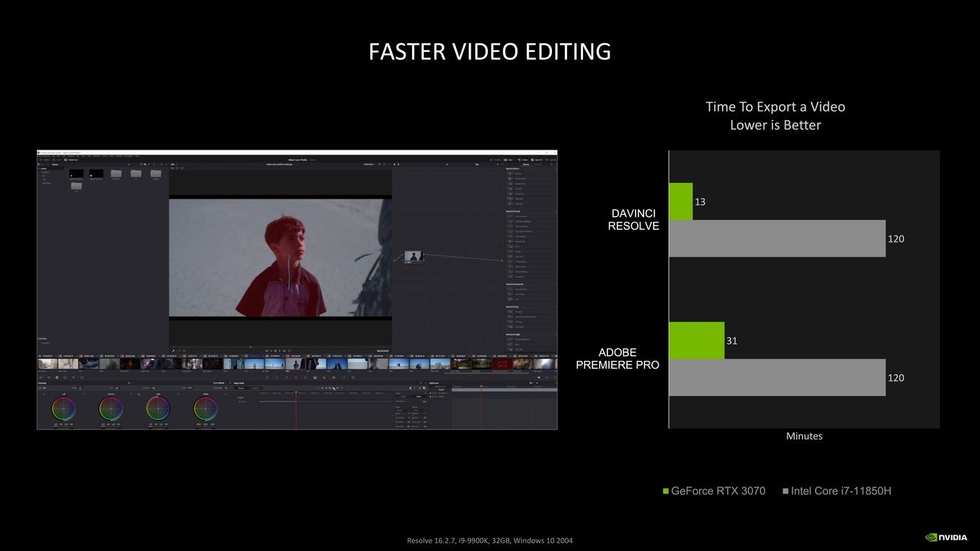Click the Minutes axis label
The height and width of the screenshot is (551, 980).
pyautogui.click(x=804, y=436)
